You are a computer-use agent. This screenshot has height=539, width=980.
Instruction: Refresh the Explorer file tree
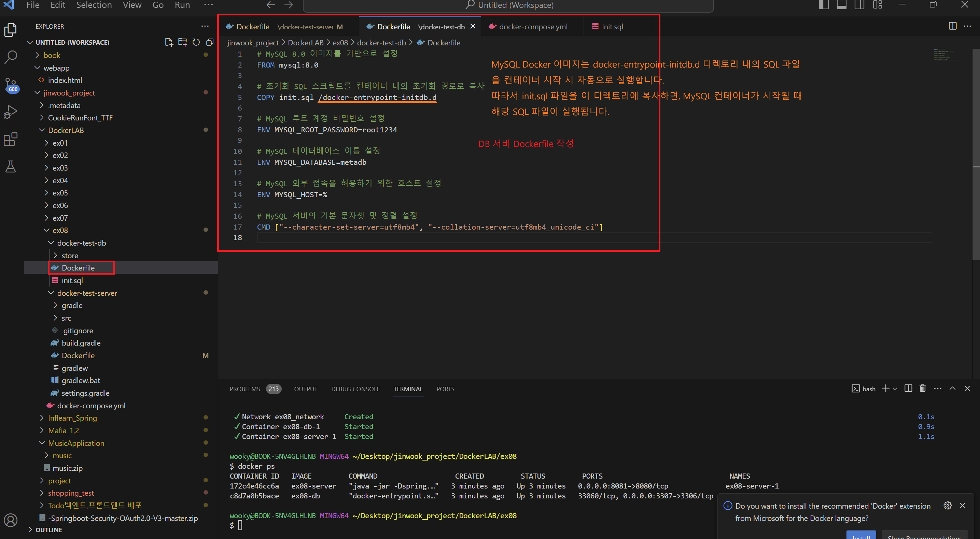[196, 42]
